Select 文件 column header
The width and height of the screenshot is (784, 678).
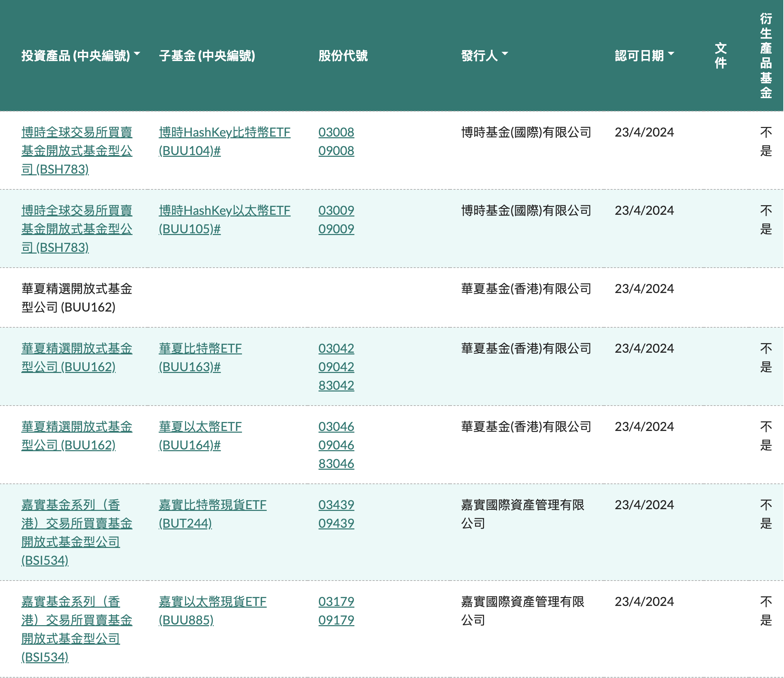[x=721, y=56]
